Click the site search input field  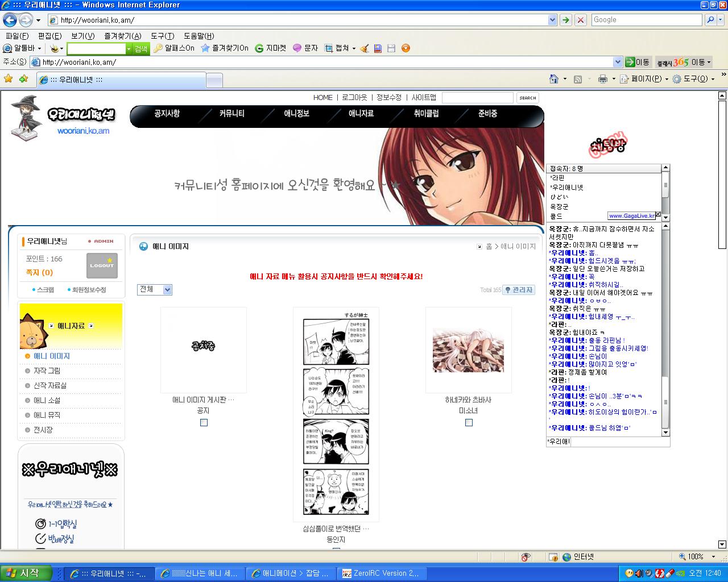(478, 98)
